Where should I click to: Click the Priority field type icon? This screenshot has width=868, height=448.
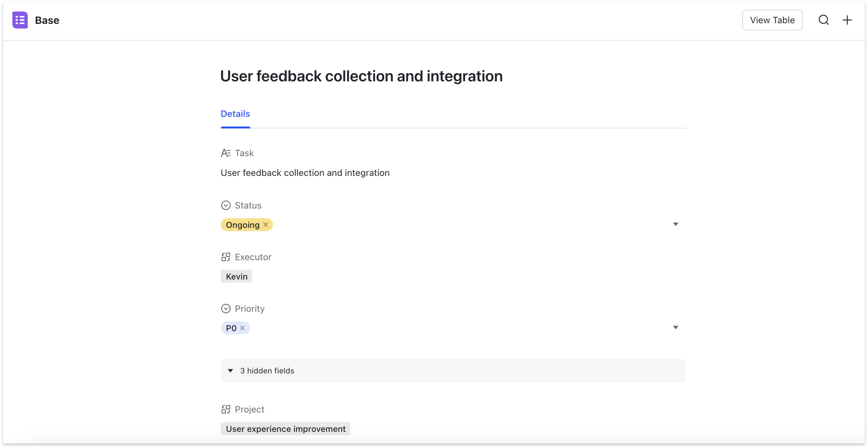(225, 309)
